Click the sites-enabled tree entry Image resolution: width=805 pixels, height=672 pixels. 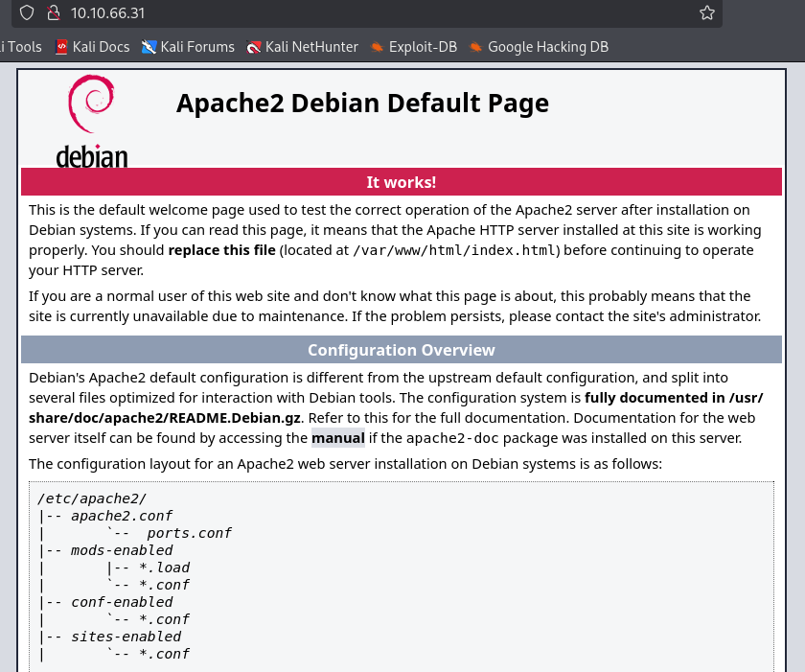(126, 637)
